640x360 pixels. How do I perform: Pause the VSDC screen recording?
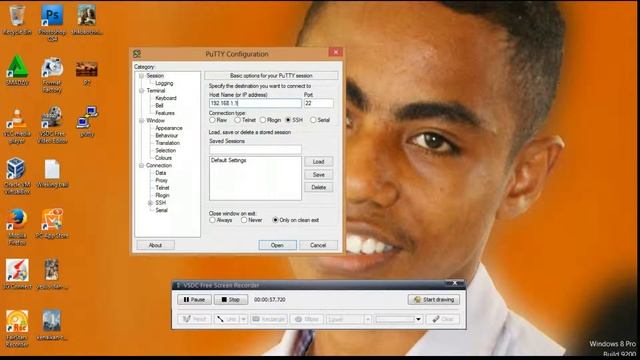click(194, 300)
